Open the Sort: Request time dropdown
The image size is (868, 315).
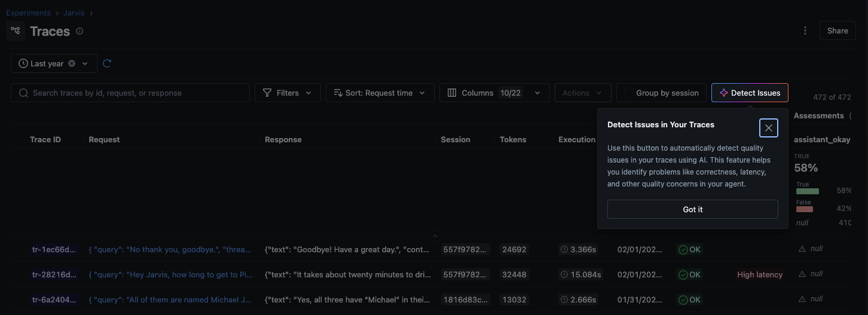[x=379, y=93]
